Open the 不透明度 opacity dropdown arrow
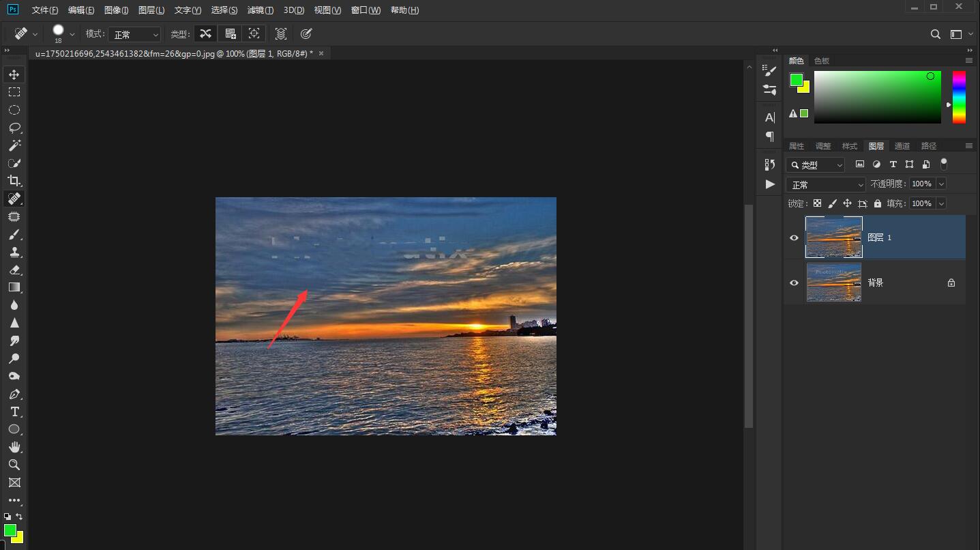Image resolution: width=980 pixels, height=550 pixels. [941, 184]
